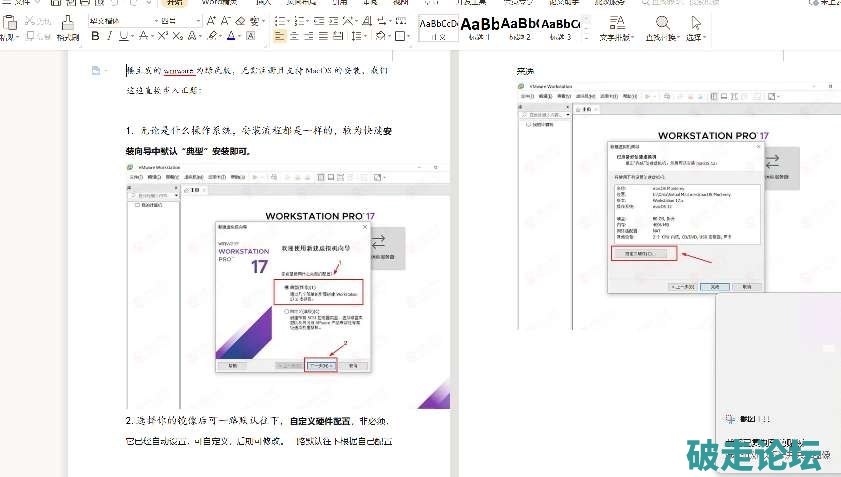
Task: Click the subscript X₂ icon
Action: click(x=177, y=36)
